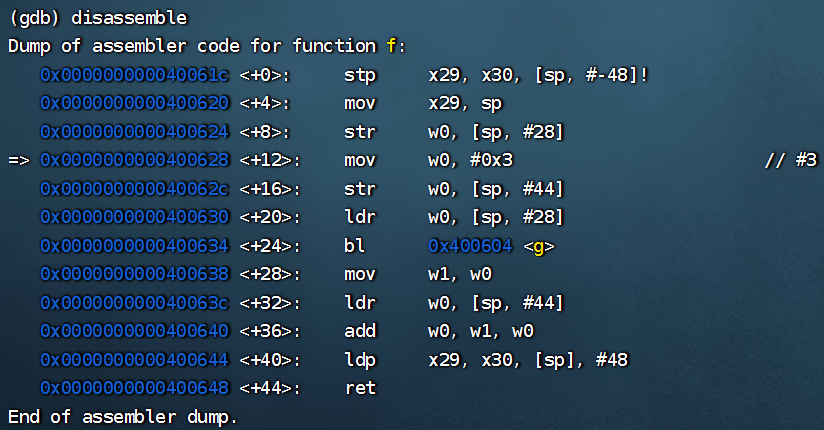Image resolution: width=824 pixels, height=430 pixels.
Task: Select address 0x000000000040063c
Action: (x=135, y=303)
